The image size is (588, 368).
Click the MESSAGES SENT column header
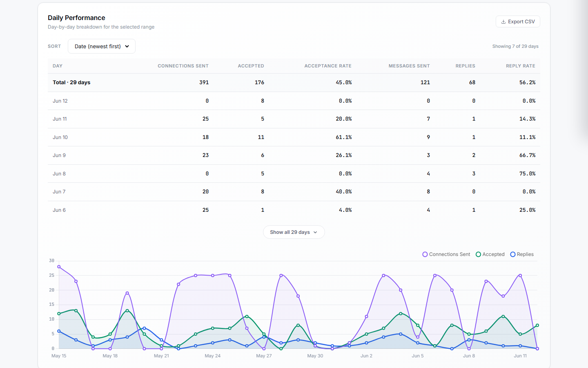point(409,66)
